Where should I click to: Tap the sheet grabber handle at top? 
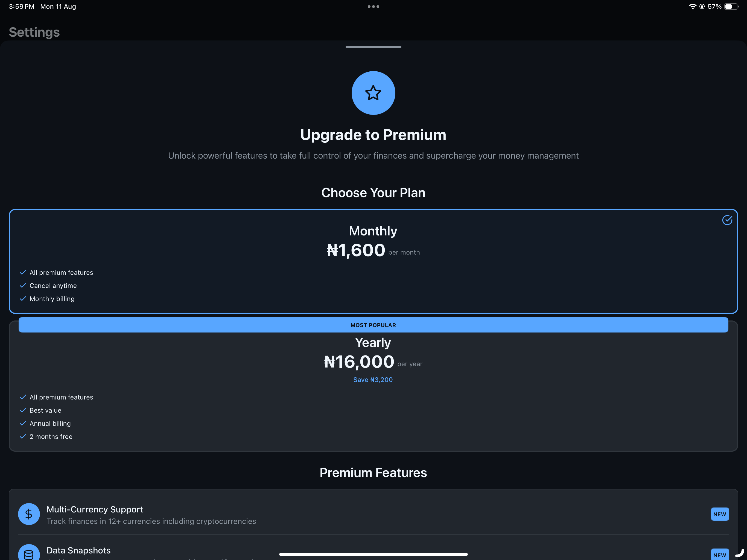(373, 47)
